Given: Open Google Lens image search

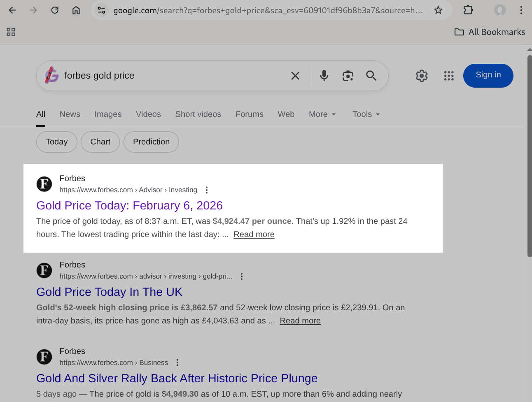Looking at the screenshot, I should click(348, 75).
